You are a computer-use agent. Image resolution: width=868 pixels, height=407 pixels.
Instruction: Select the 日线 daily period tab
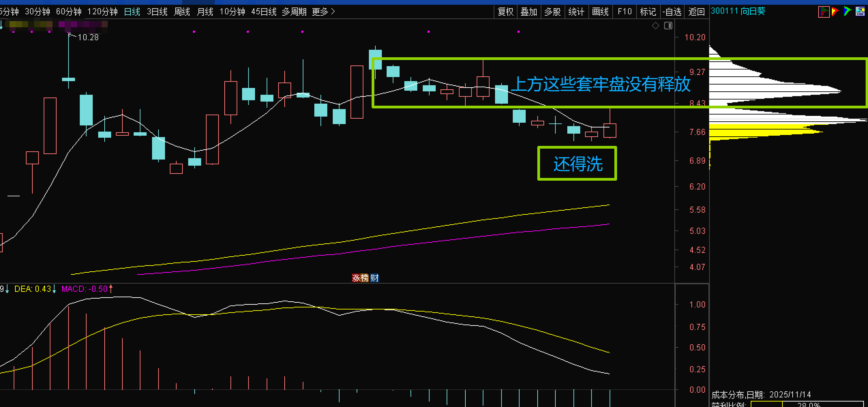click(132, 12)
